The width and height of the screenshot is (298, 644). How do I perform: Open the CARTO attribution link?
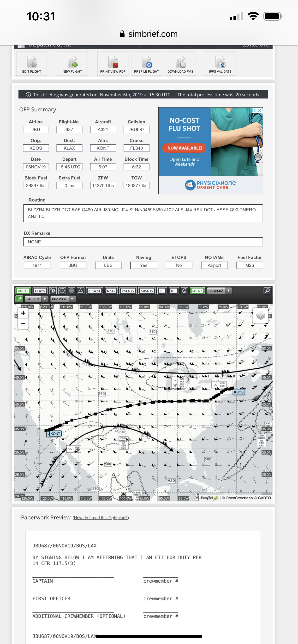264,498
